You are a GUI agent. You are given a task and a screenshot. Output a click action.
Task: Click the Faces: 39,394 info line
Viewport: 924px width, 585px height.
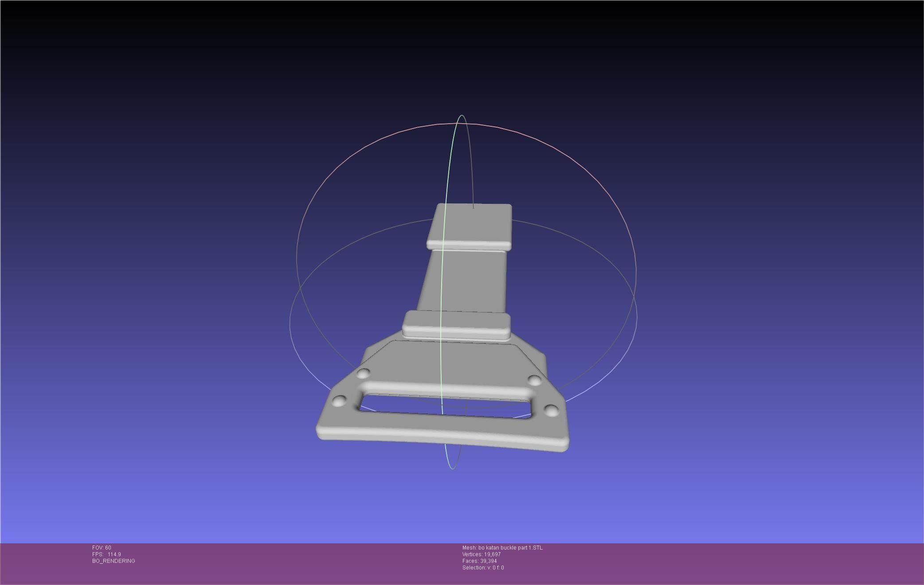click(x=479, y=561)
